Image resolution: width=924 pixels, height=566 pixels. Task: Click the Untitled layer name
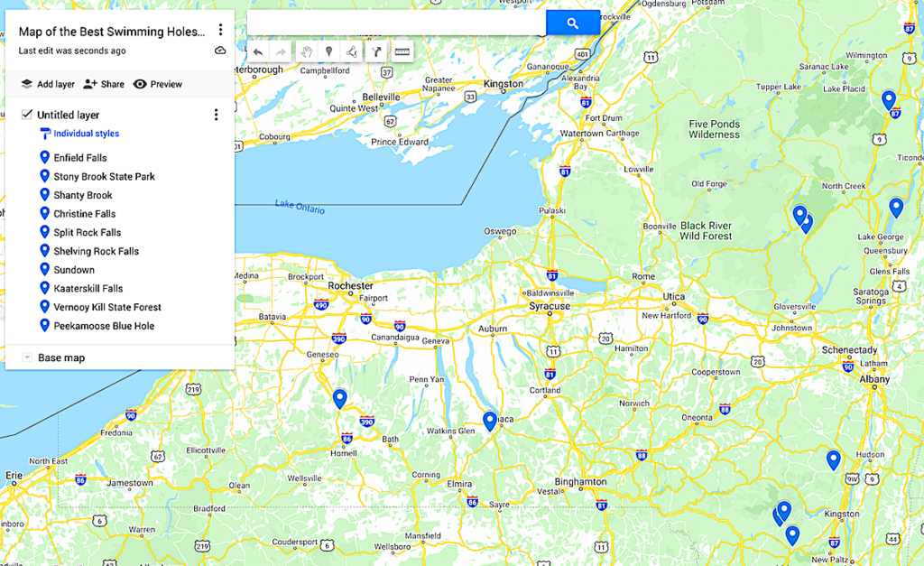68,115
